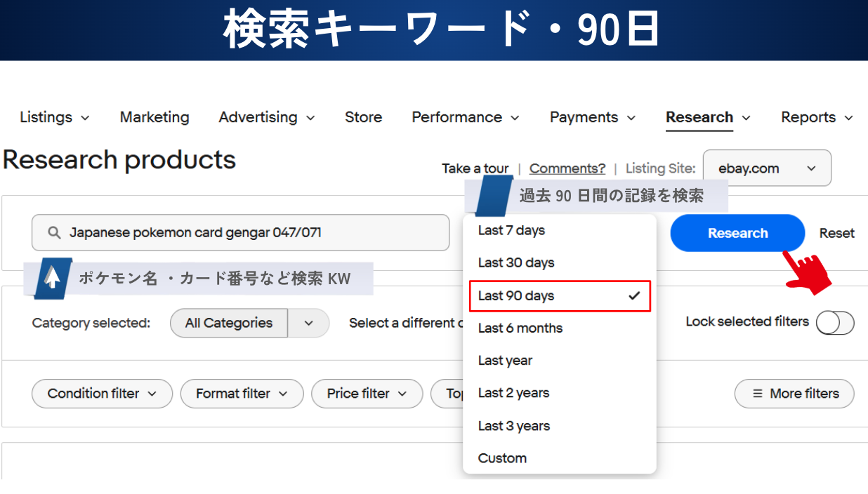
Task: Click the Research products heading
Action: point(119,160)
